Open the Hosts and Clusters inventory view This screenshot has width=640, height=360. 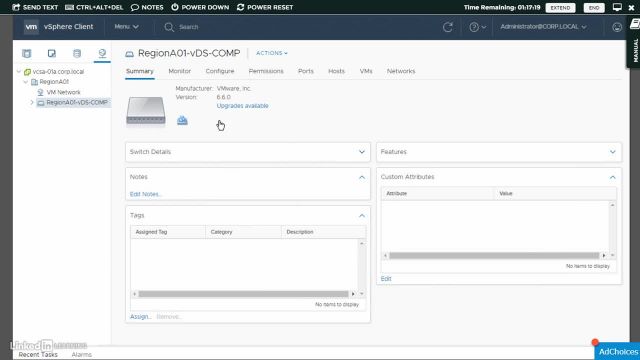coord(27,53)
